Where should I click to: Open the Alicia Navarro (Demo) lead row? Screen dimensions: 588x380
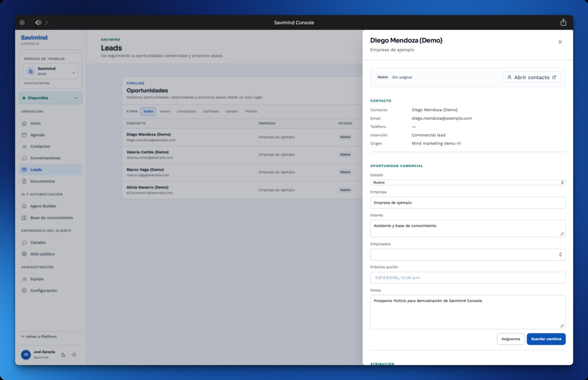coord(243,190)
